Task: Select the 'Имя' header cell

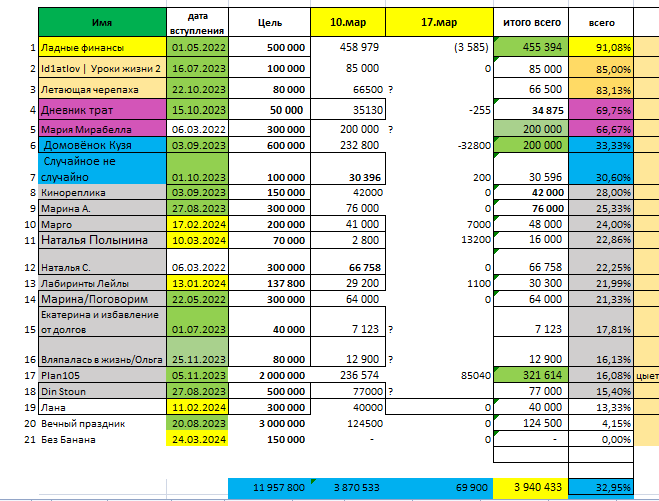Action: (102, 22)
